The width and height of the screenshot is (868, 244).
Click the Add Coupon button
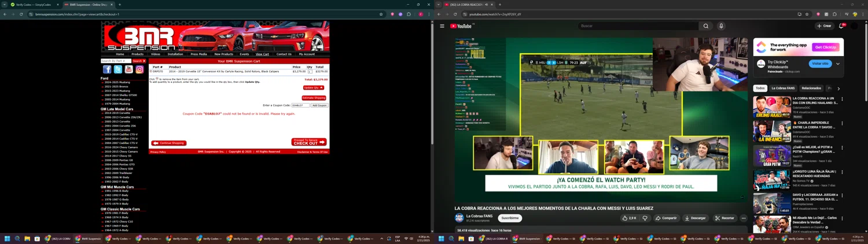319,105
